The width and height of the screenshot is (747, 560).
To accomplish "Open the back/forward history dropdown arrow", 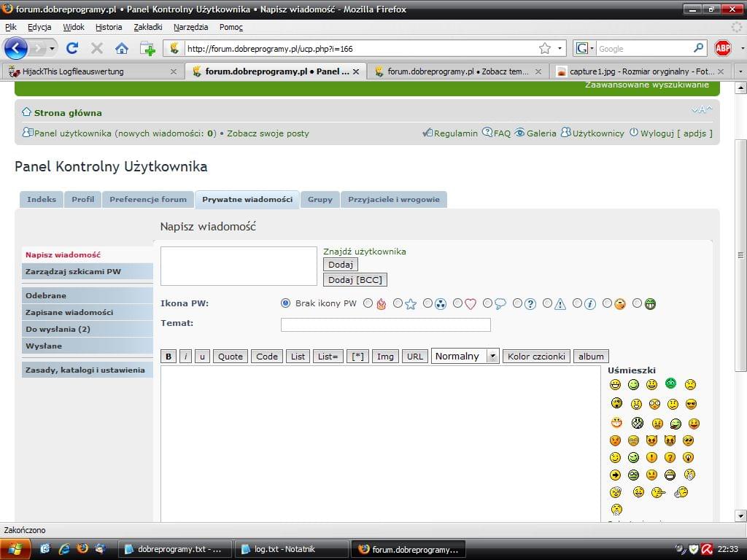I will [52, 49].
